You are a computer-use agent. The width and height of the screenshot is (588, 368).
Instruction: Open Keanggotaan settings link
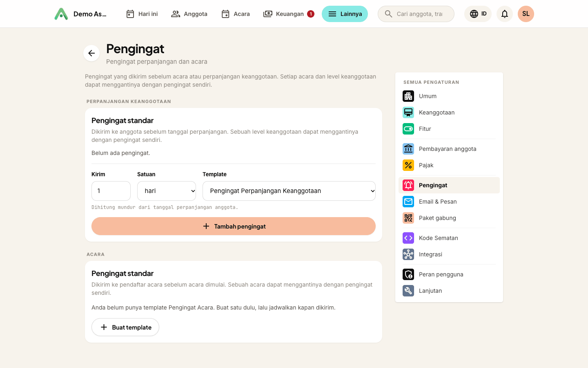pyautogui.click(x=449, y=112)
